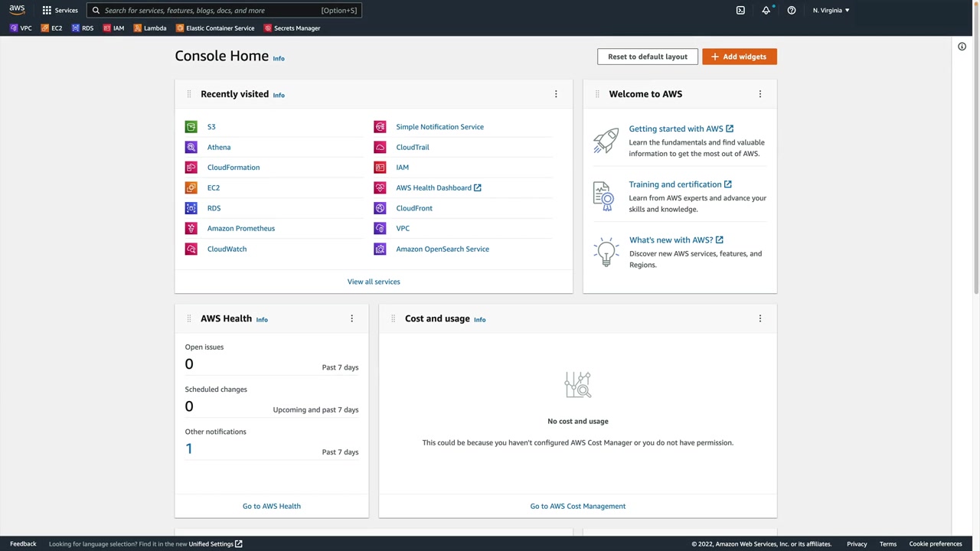The height and width of the screenshot is (551, 980).
Task: Click the AWS Health Dashboard icon
Action: [x=380, y=187]
